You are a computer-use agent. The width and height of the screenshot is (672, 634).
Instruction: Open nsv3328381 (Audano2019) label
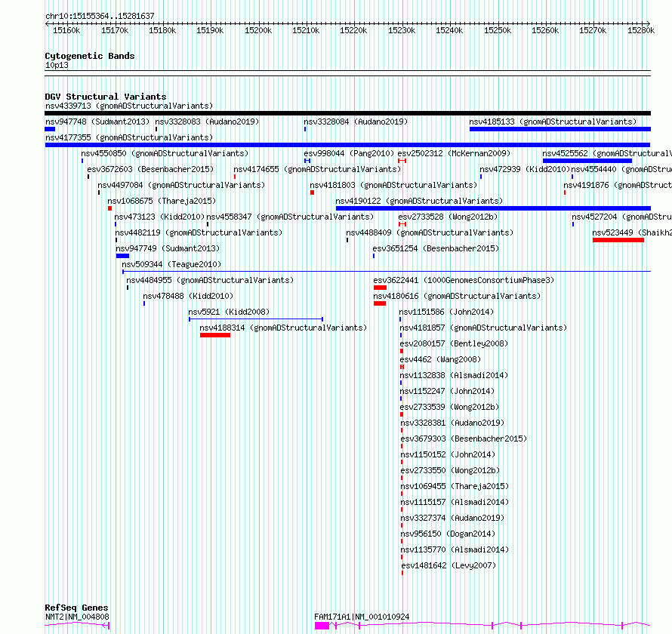[452, 423]
